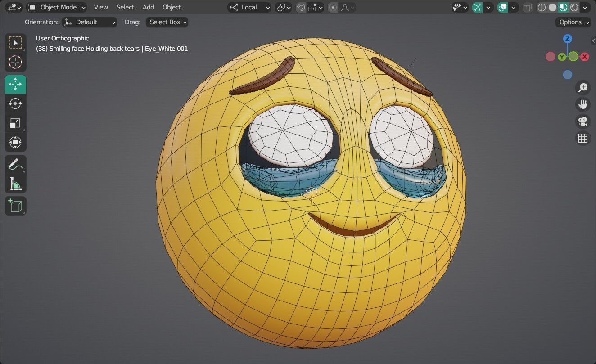596x364 pixels.
Task: Open the View menu
Action: tap(101, 7)
